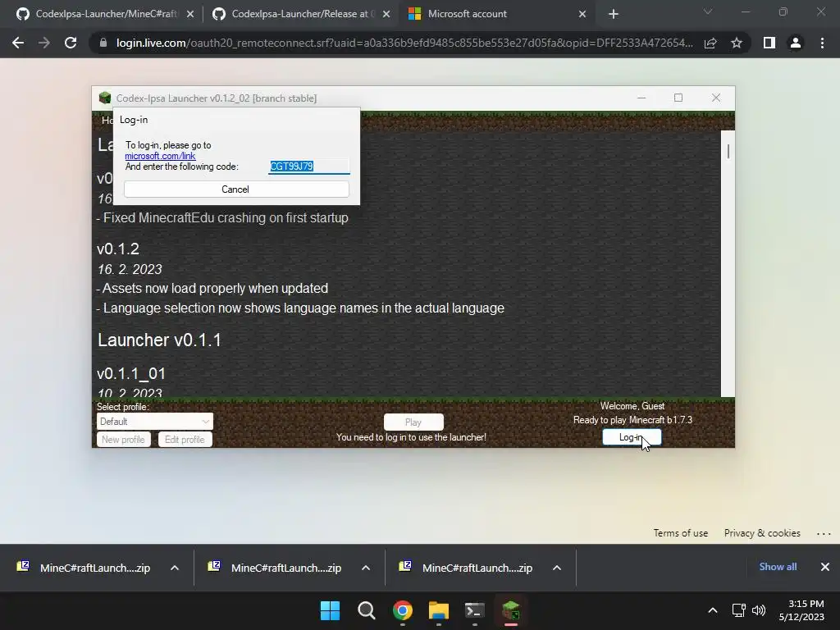Click the address bar URL
This screenshot has width=840, height=630.
tap(404, 43)
